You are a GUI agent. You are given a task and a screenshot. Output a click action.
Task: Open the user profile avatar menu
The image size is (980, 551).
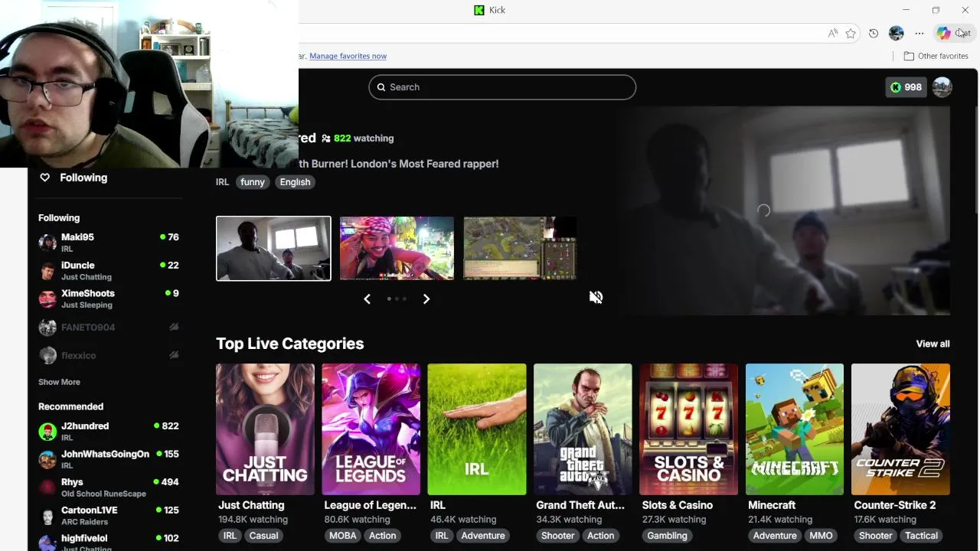point(942,87)
